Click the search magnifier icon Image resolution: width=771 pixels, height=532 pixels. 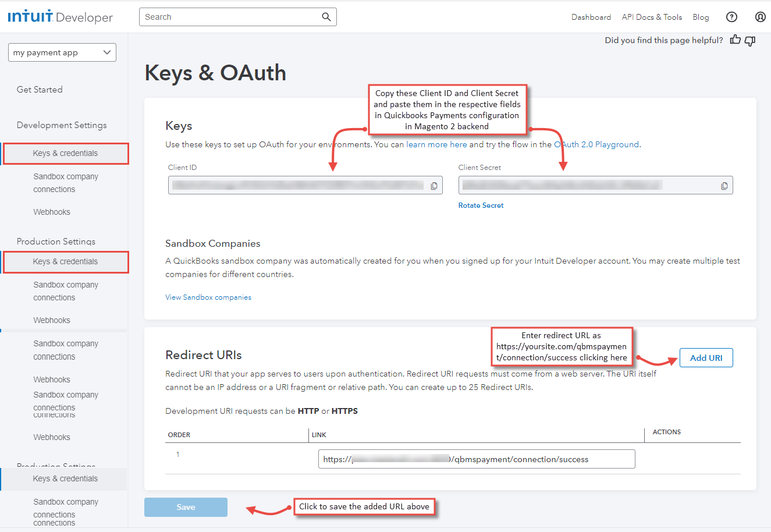[x=326, y=17]
